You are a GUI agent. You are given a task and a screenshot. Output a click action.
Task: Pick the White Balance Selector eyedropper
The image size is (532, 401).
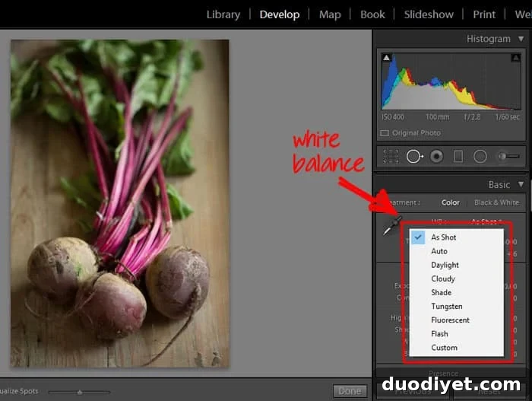pyautogui.click(x=392, y=226)
